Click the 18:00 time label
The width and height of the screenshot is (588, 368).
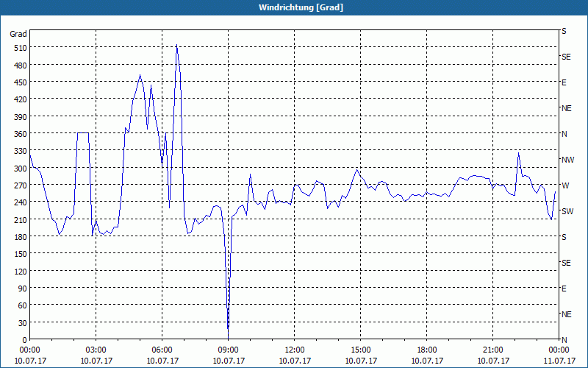427,350
